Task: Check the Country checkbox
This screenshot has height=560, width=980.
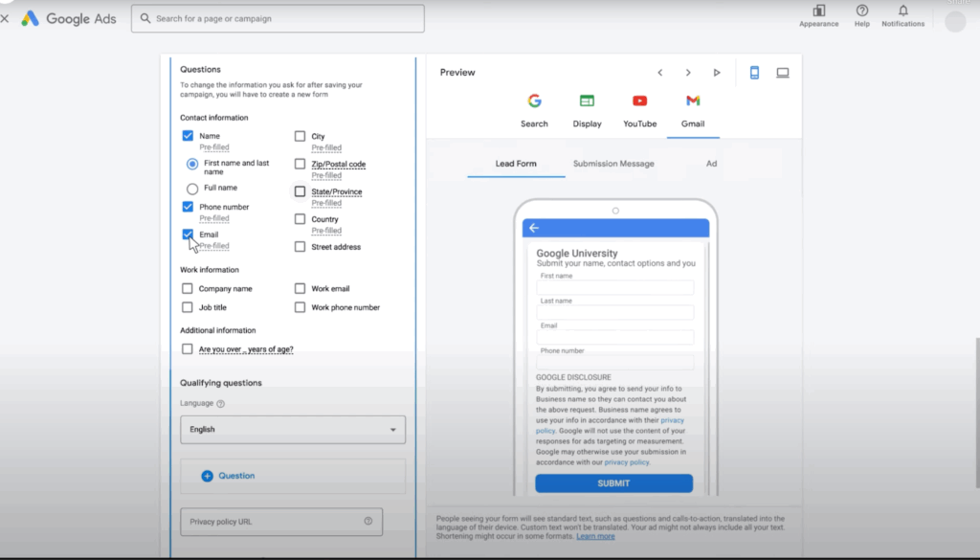Action: coord(300,219)
